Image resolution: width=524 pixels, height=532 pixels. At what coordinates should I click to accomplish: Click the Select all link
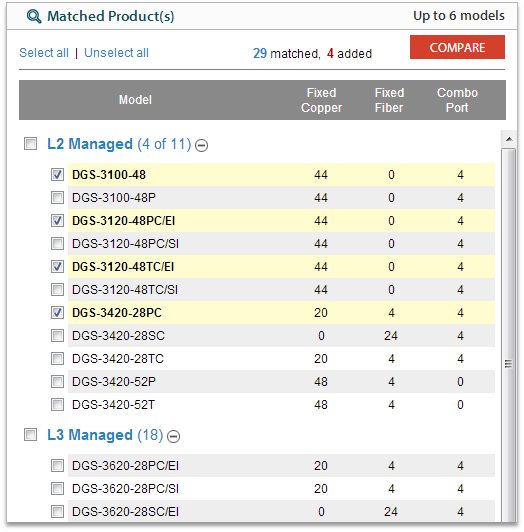coord(44,53)
